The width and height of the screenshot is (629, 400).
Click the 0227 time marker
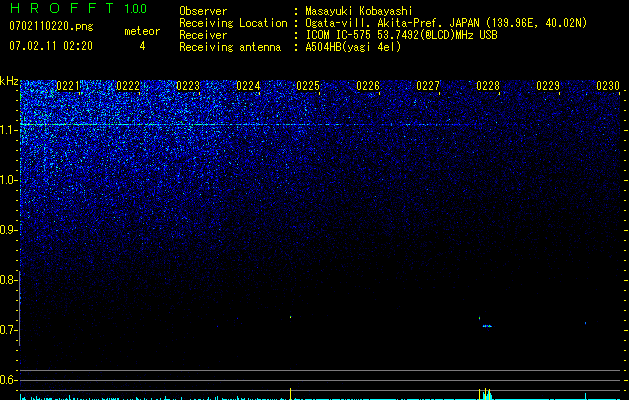[428, 86]
